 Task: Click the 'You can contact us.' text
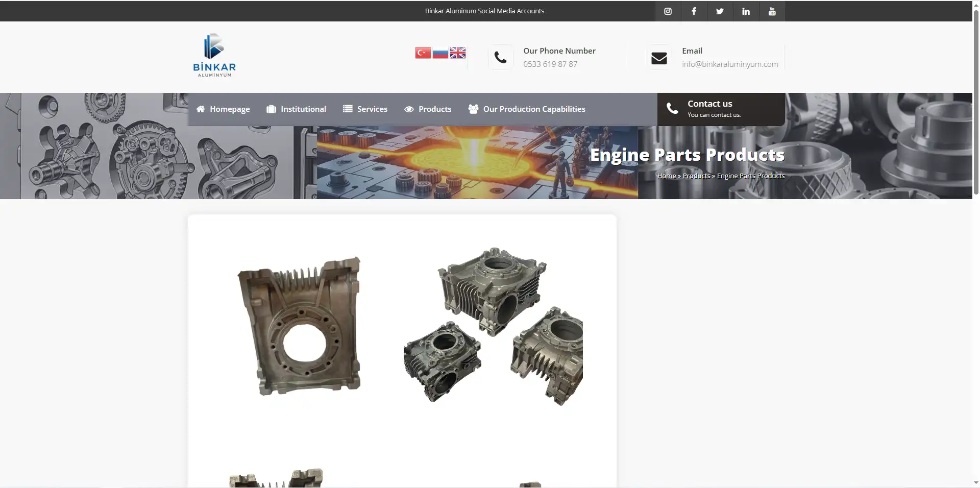714,115
